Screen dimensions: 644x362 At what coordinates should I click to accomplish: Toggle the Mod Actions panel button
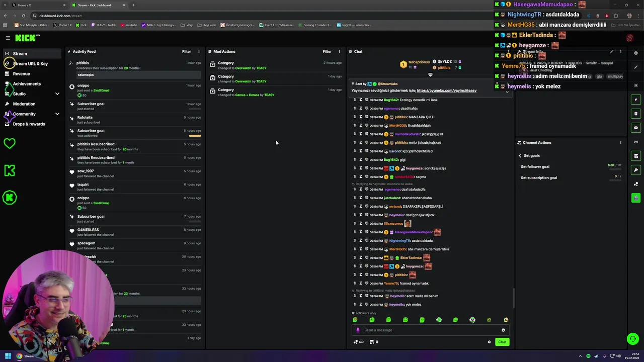pos(636,114)
